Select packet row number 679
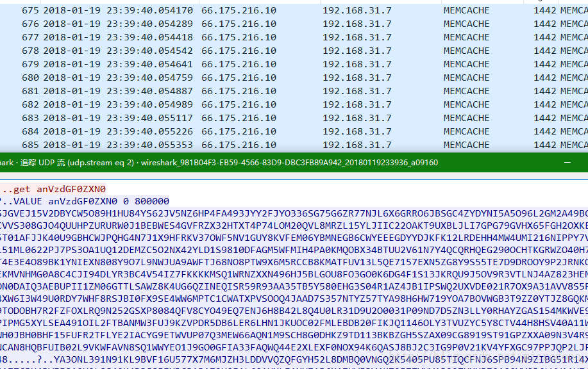The height and width of the screenshot is (369, 588). click(x=294, y=65)
